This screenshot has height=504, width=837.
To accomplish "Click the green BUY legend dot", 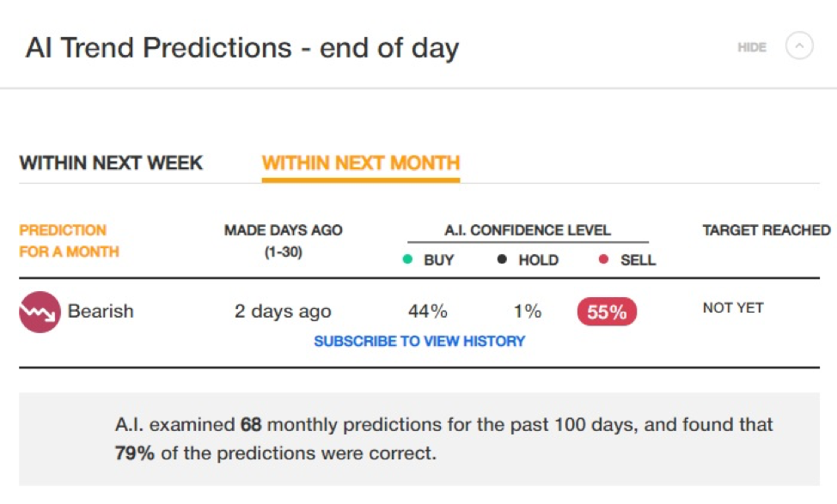I will [407, 259].
